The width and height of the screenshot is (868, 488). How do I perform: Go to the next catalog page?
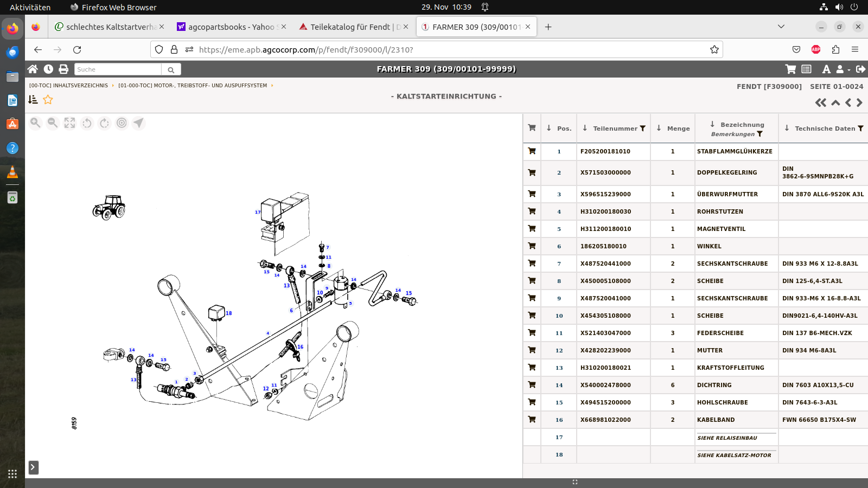click(x=859, y=102)
